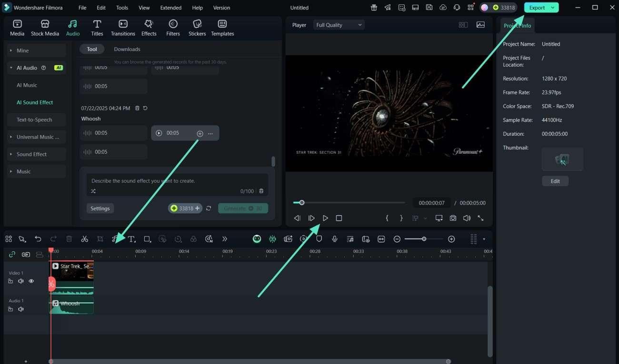Stop the preview playback
The image size is (619, 364).
pos(339,218)
